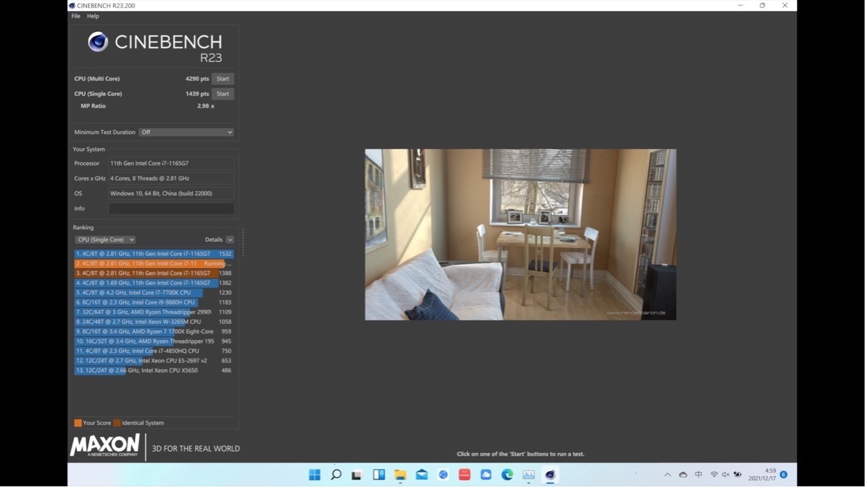Click the Wi-Fi icon in system tray
This screenshot has height=487, width=868.
[714, 475]
